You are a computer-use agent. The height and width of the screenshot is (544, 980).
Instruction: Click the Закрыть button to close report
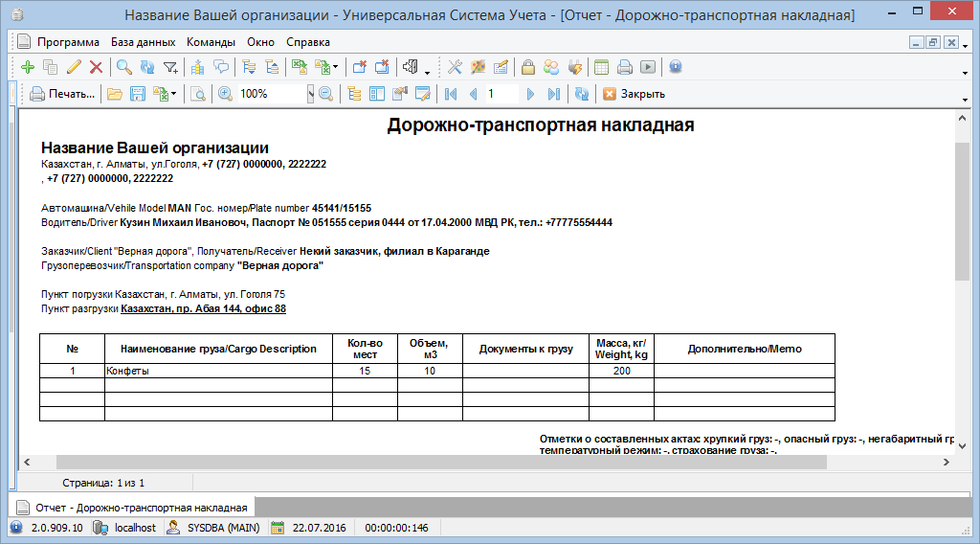click(x=634, y=94)
